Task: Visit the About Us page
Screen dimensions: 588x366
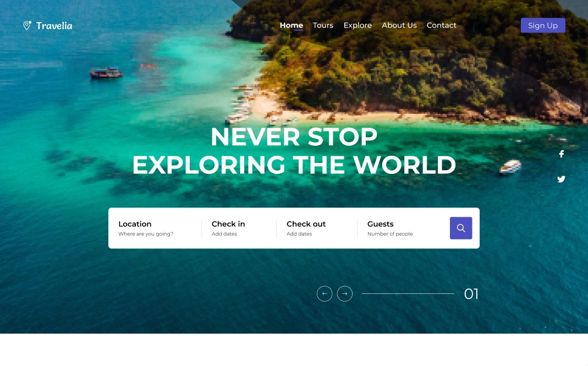Action: (399, 25)
